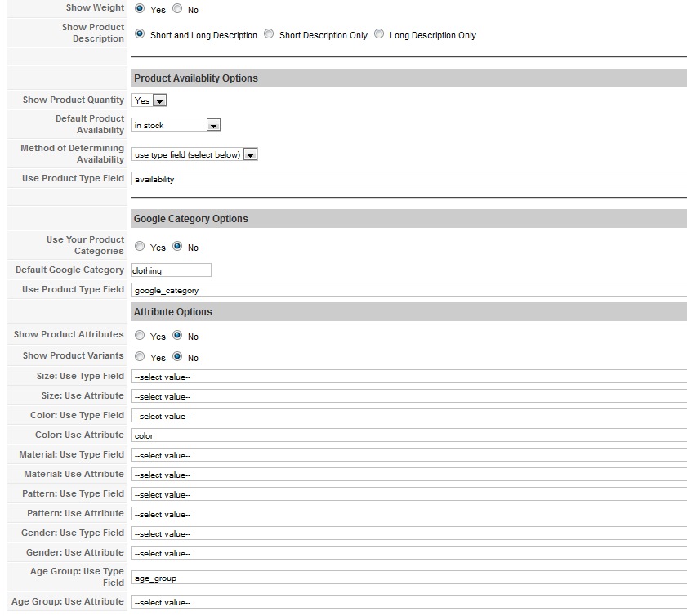The width and height of the screenshot is (687, 616).
Task: Click the Product Availablity Options heading
Action: 196,78
